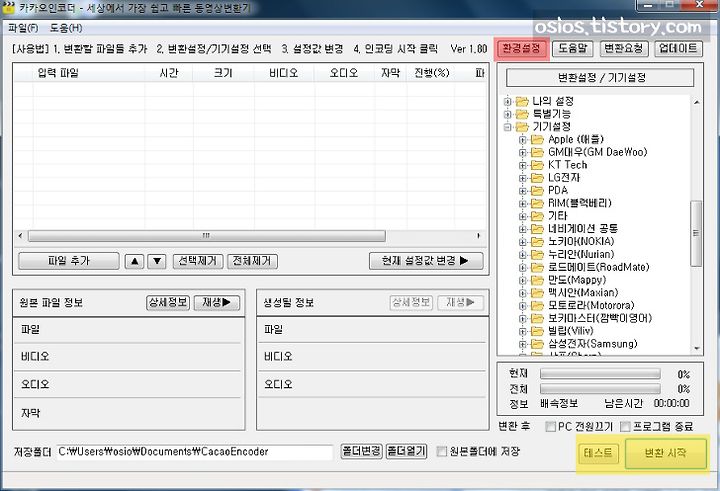Open 상세정보 for 원본 파일 정보

[168, 302]
